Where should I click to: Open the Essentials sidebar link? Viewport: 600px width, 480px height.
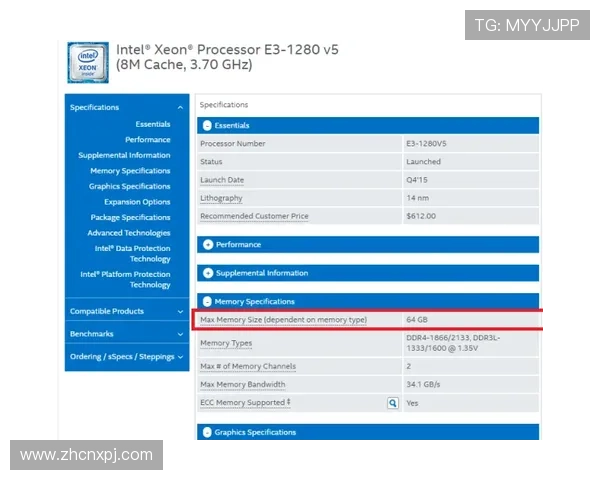tap(153, 124)
